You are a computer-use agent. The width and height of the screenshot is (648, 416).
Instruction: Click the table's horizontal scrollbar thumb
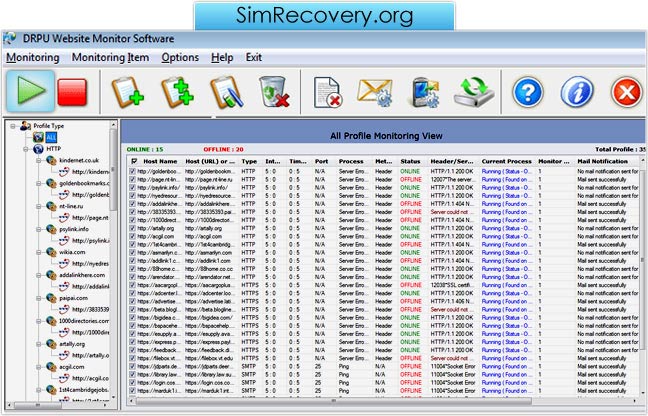(334, 401)
